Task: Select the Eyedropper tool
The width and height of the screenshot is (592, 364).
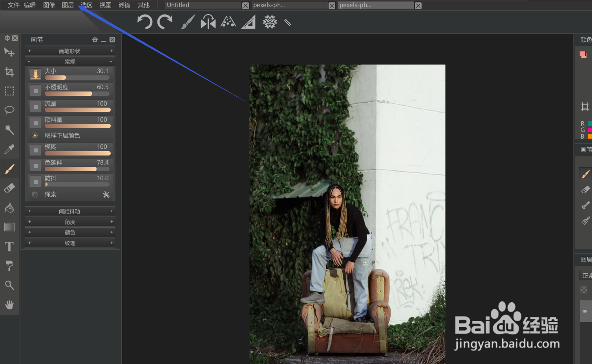Action: tap(9, 149)
